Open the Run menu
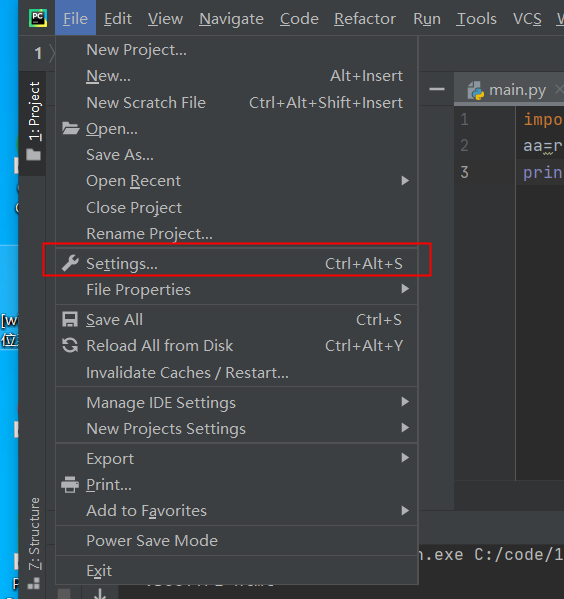Viewport: 564px width, 599px height. 427,18
